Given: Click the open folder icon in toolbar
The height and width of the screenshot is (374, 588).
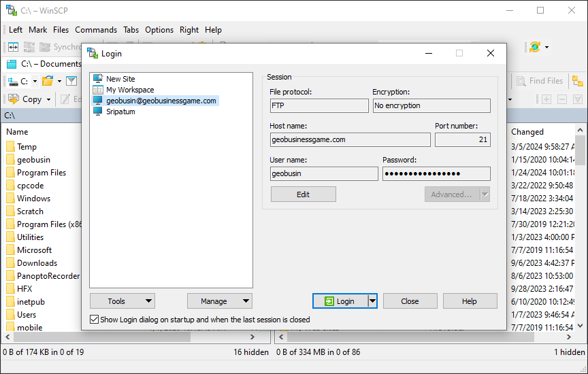Looking at the screenshot, I should (48, 81).
